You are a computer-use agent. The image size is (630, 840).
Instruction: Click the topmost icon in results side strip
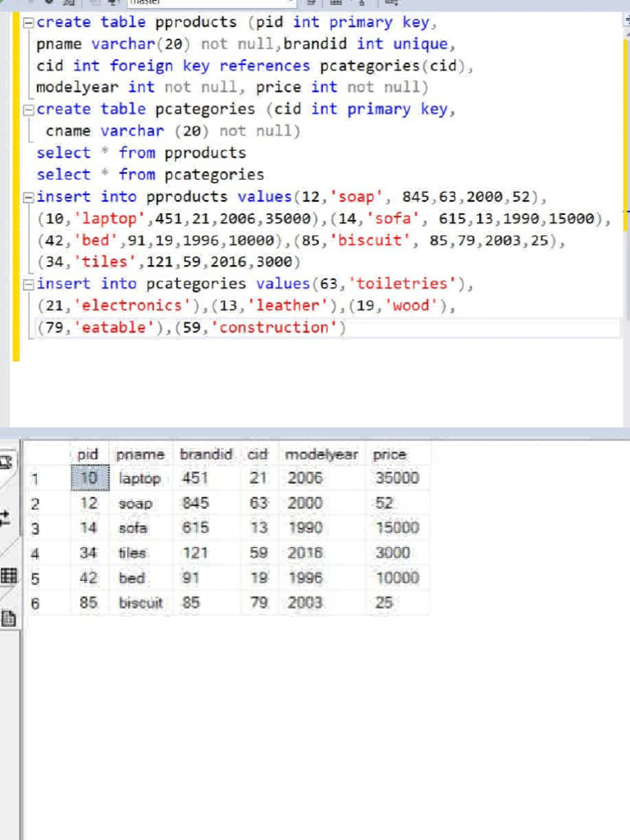[7, 462]
